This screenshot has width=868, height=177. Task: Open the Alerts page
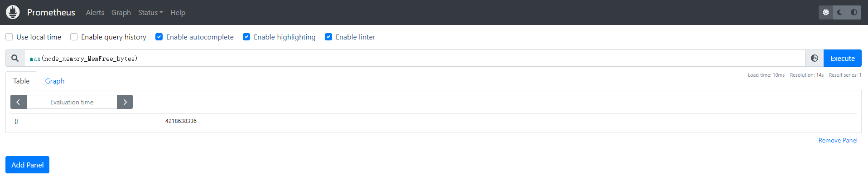95,12
